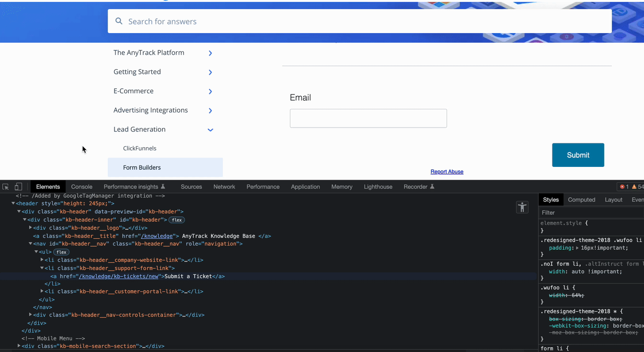
Task: Collapse the Lead Generation section
Action: tap(210, 130)
